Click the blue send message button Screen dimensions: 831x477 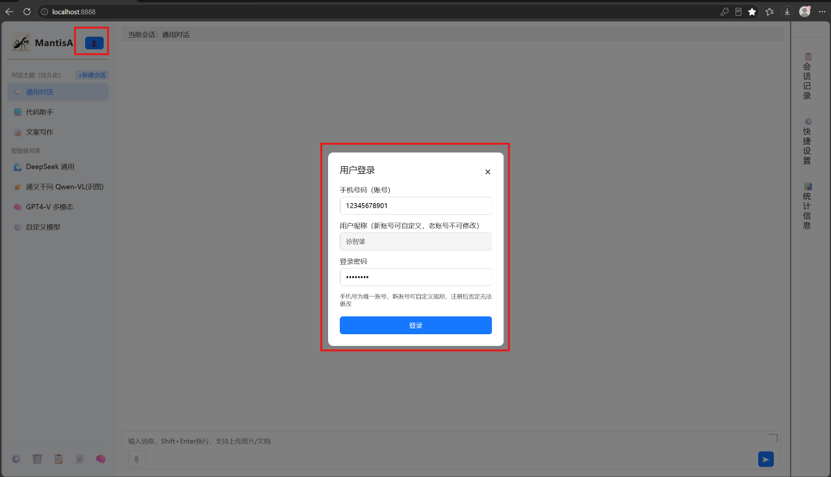pyautogui.click(x=766, y=459)
